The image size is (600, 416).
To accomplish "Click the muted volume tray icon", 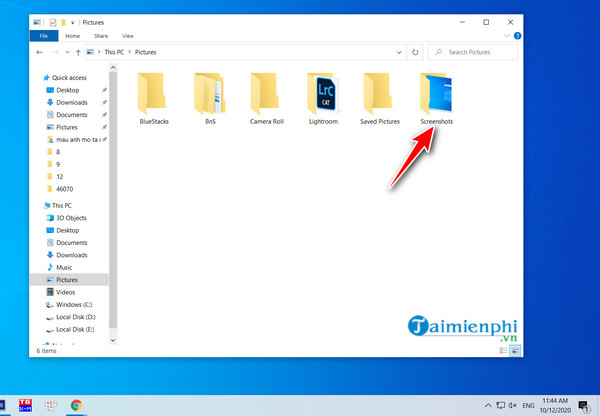I will (513, 405).
